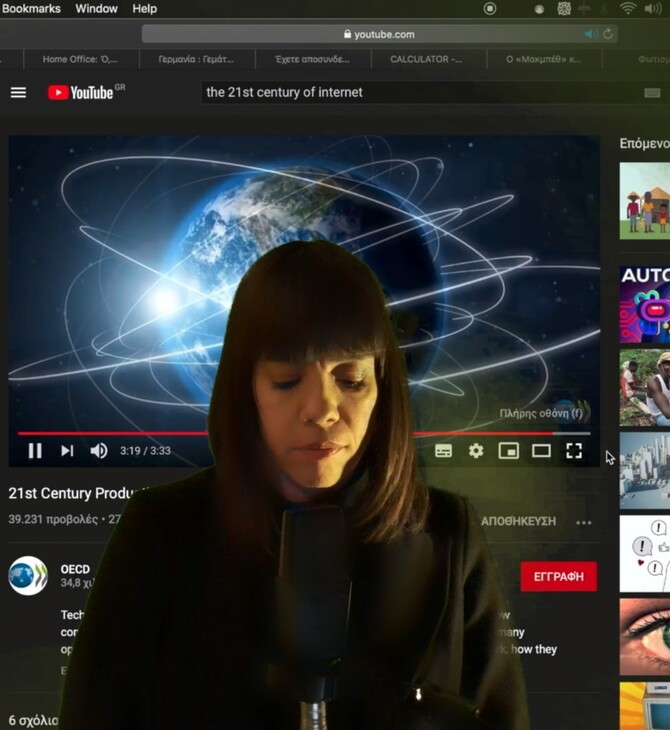Click the ΕΓΓΡΑΦΗ subscribe button
Image resolution: width=670 pixels, height=730 pixels.
click(x=558, y=576)
